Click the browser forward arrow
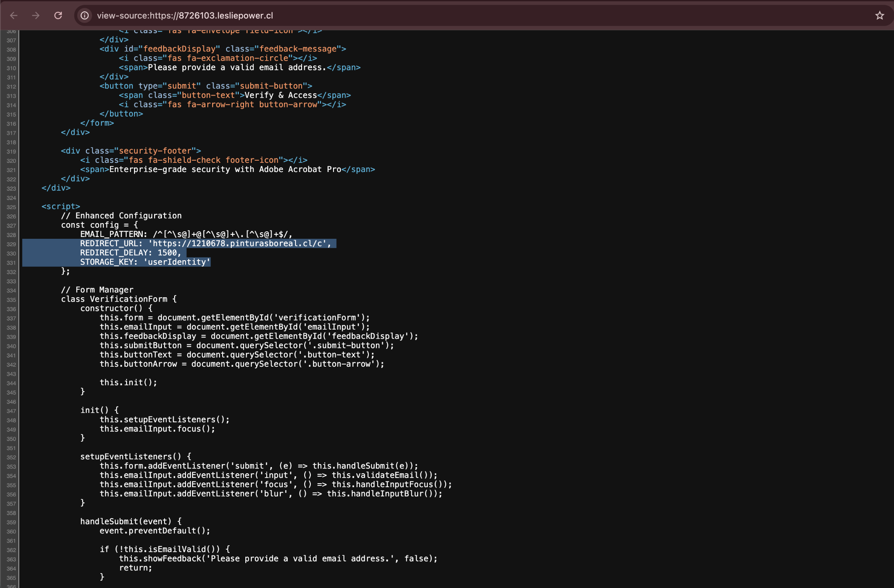Viewport: 894px width, 588px height. click(x=36, y=16)
